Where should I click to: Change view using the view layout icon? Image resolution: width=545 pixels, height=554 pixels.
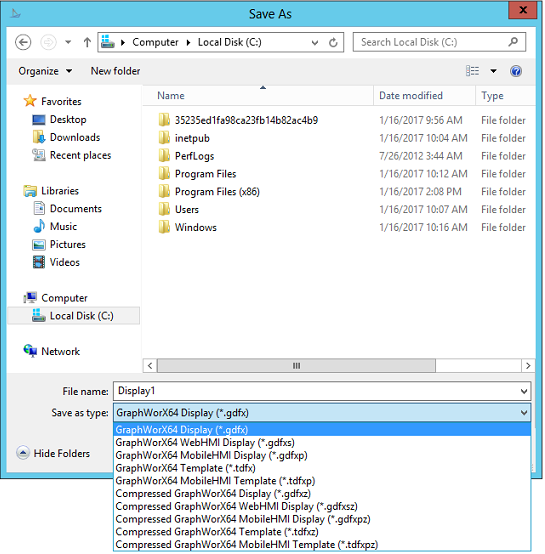pyautogui.click(x=472, y=71)
